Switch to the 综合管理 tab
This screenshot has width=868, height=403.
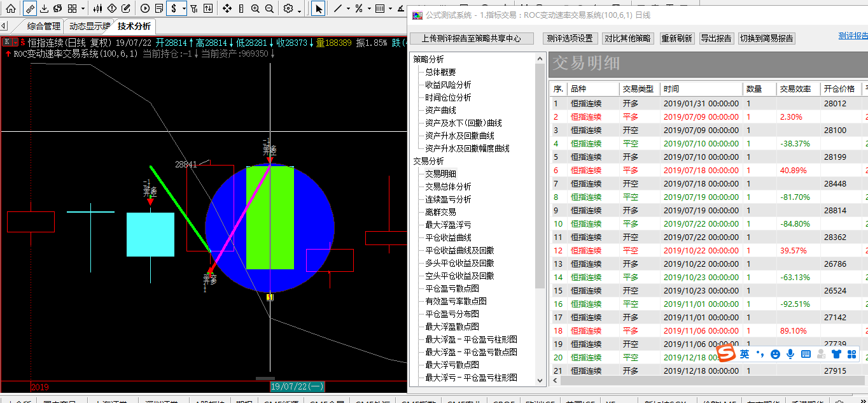[44, 26]
